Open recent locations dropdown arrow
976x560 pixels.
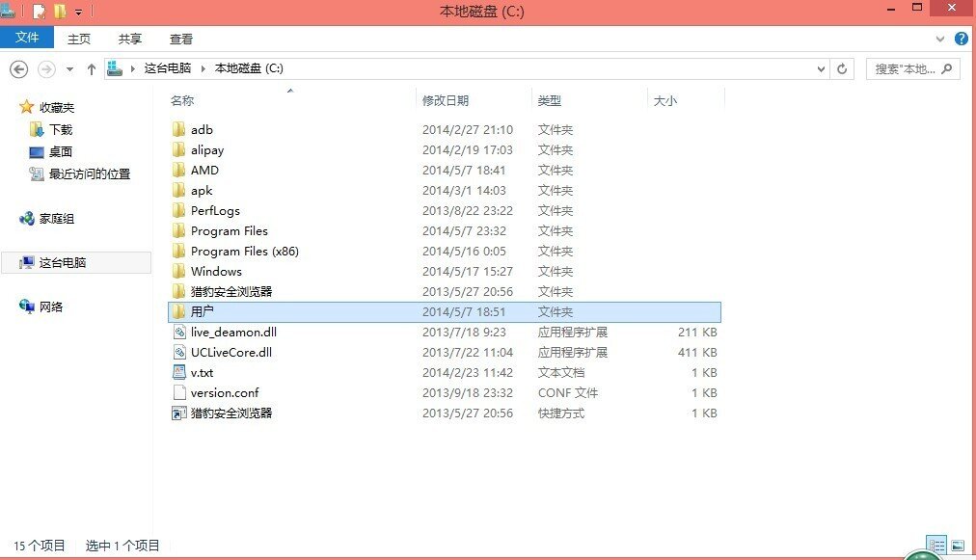click(x=69, y=69)
